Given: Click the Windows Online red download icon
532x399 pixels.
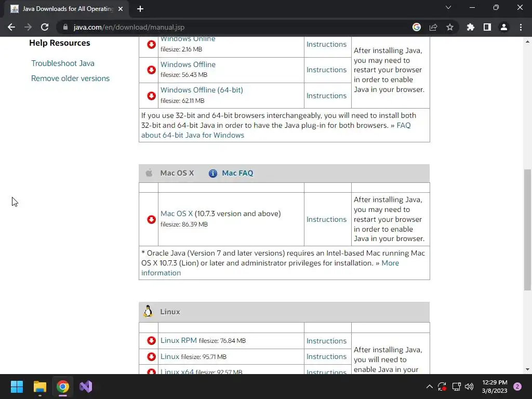Looking at the screenshot, I should click(151, 45).
